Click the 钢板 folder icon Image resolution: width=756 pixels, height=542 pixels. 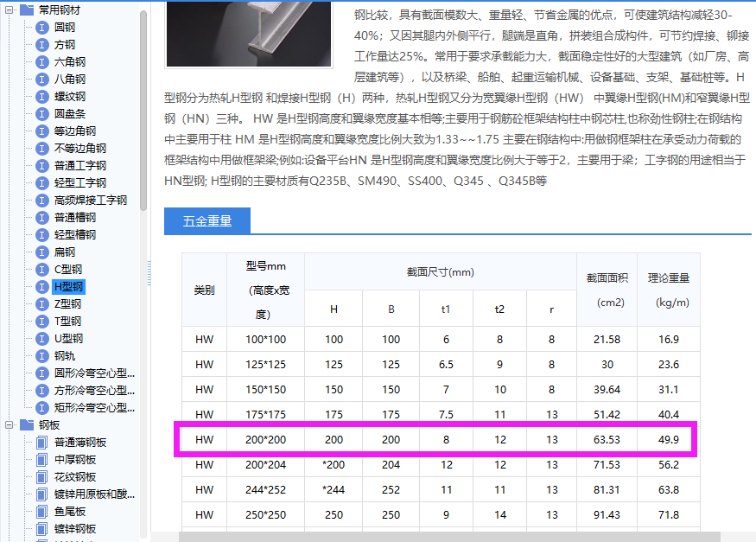click(27, 424)
